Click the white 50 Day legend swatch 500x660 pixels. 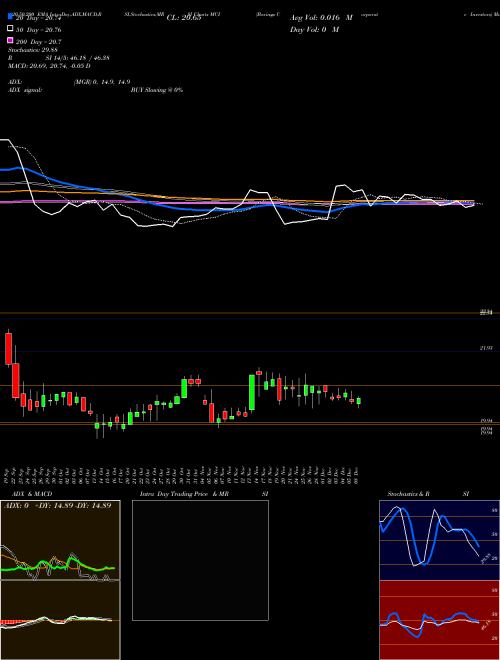tap(11, 29)
